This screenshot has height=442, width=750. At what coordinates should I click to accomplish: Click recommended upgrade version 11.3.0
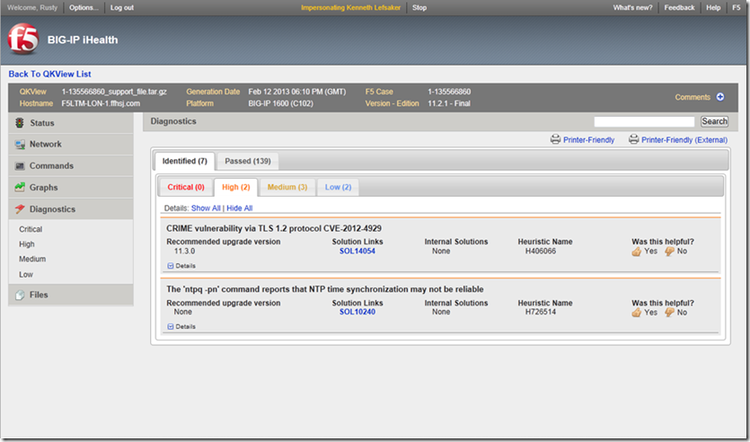click(x=185, y=251)
